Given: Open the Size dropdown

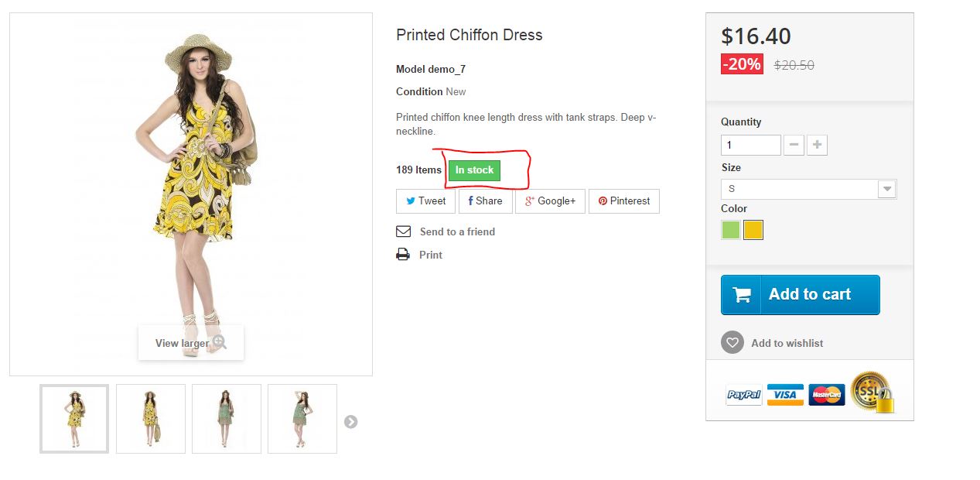Looking at the screenshot, I should click(x=808, y=189).
